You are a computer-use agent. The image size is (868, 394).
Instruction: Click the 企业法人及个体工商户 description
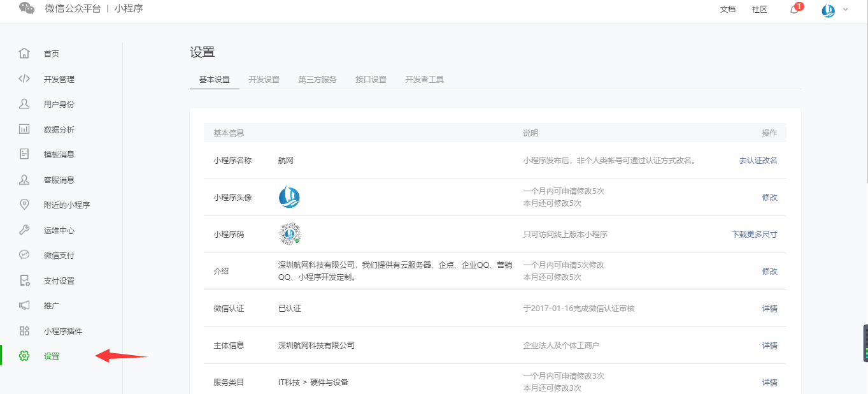point(562,346)
